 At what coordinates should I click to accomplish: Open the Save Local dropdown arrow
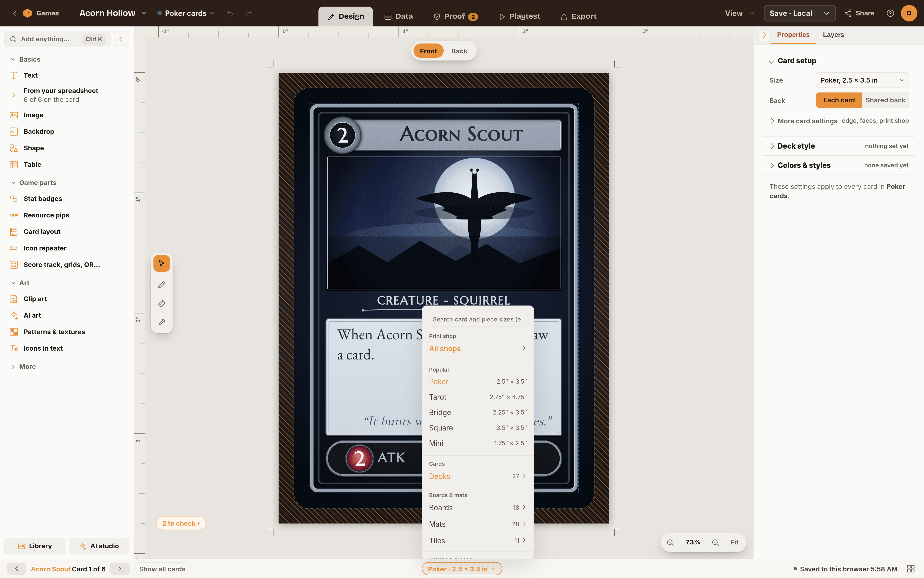click(x=827, y=13)
